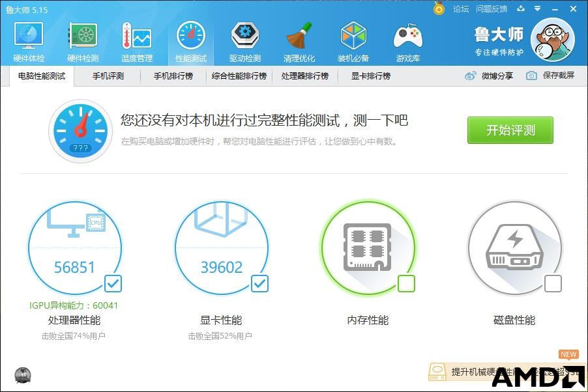The height and width of the screenshot is (392, 588).
Task: Open 问题反馈 feedback link
Action: coord(492,9)
